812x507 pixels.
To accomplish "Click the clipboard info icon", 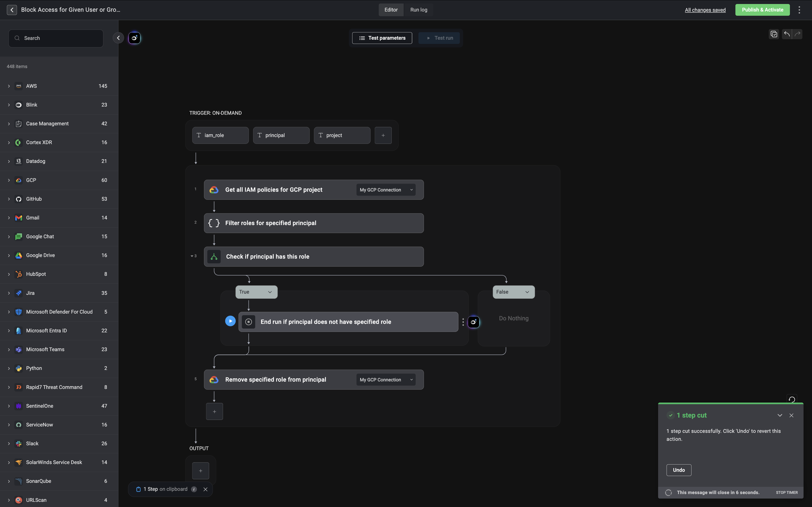I will tap(194, 489).
